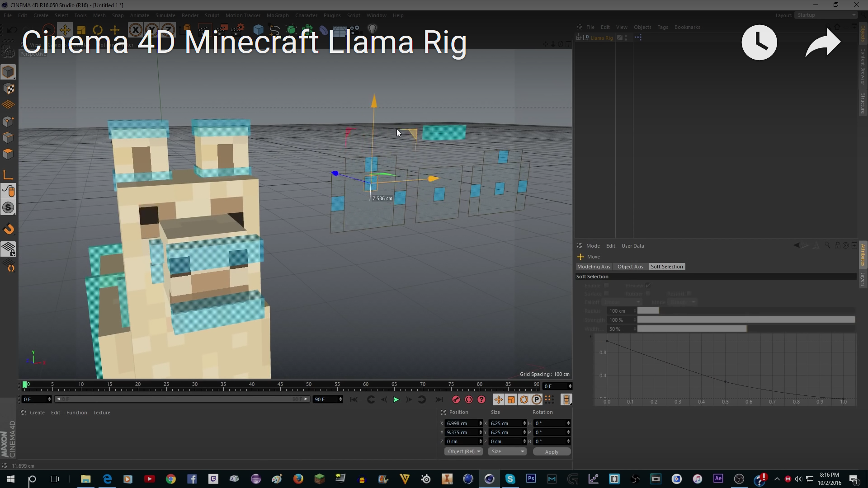Toggle Z axis lock
Image resolution: width=868 pixels, height=488 pixels.
point(168,30)
